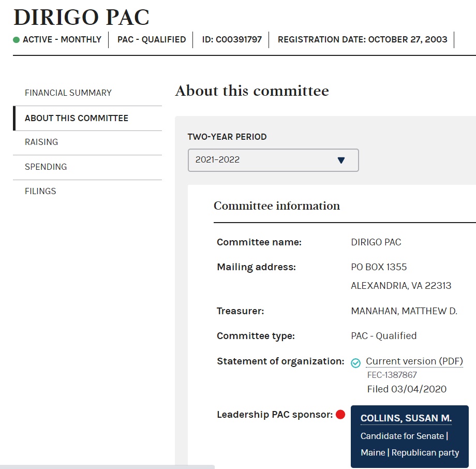Screen dimensions: 476x469
Task: Click the Committee type value PAC - Qualified
Action: 384,335
